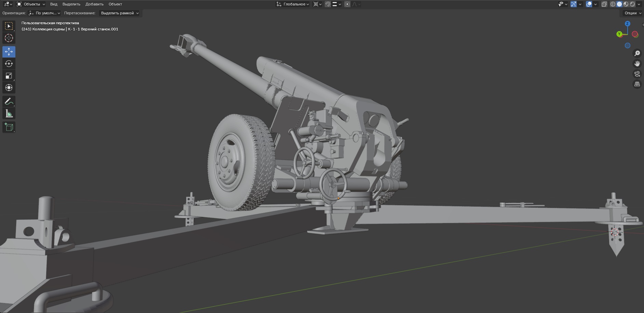Click the "Ориентация:" label
Image resolution: width=644 pixels, height=313 pixels.
coord(14,13)
